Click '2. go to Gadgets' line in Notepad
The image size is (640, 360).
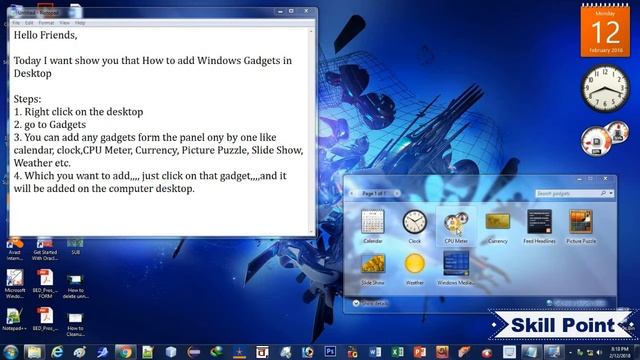pyautogui.click(x=50, y=124)
